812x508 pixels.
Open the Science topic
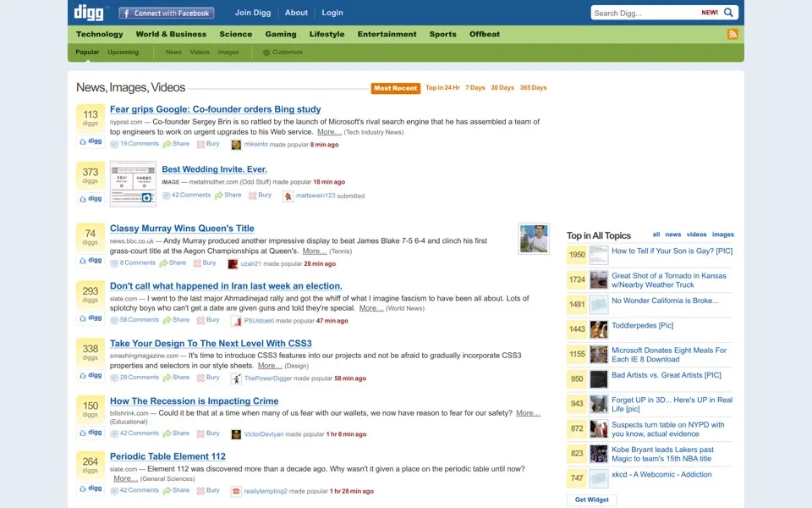(236, 34)
